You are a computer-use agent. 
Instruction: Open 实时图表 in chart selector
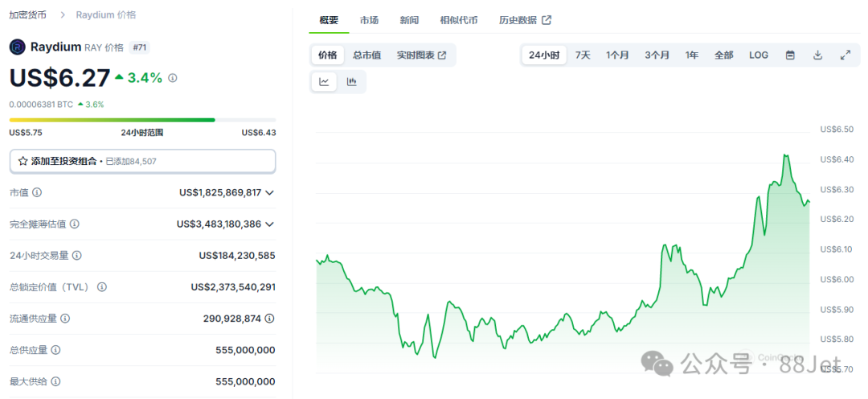point(421,55)
